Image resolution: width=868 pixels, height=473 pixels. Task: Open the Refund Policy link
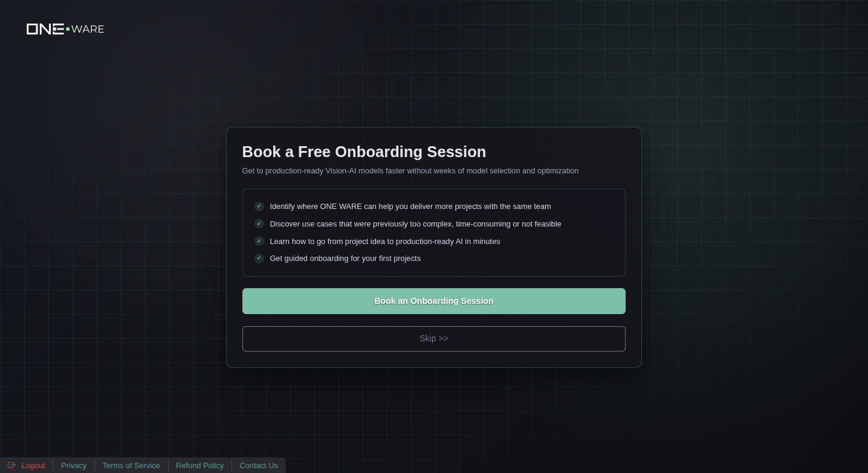click(199, 465)
